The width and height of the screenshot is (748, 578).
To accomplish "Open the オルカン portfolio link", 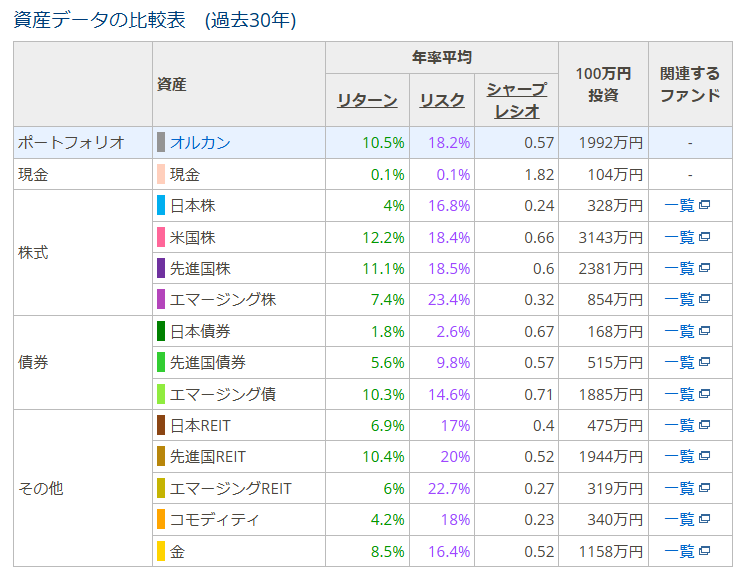I will click(x=200, y=143).
